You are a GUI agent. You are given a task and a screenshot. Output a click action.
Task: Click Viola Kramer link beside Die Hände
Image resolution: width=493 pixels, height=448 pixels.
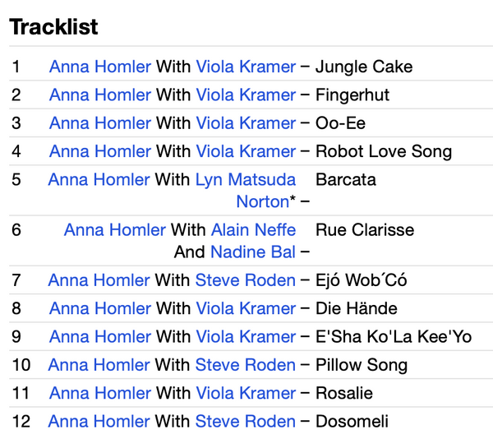246,309
